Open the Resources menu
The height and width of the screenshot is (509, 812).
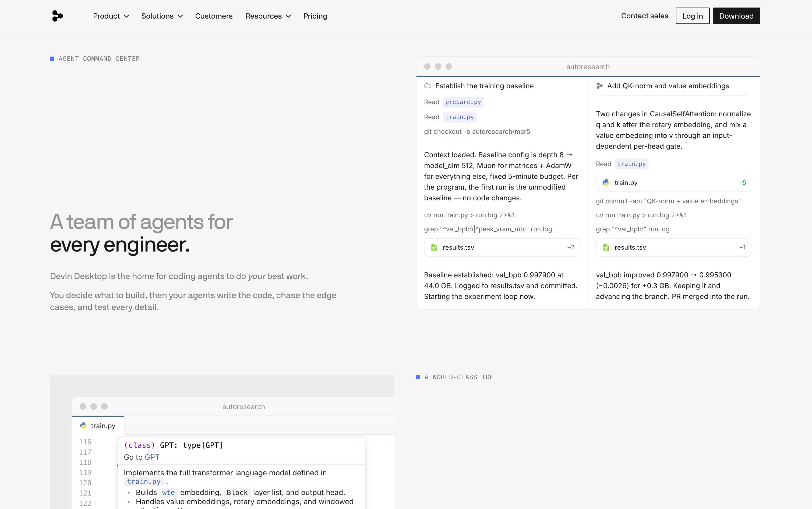[x=268, y=16]
